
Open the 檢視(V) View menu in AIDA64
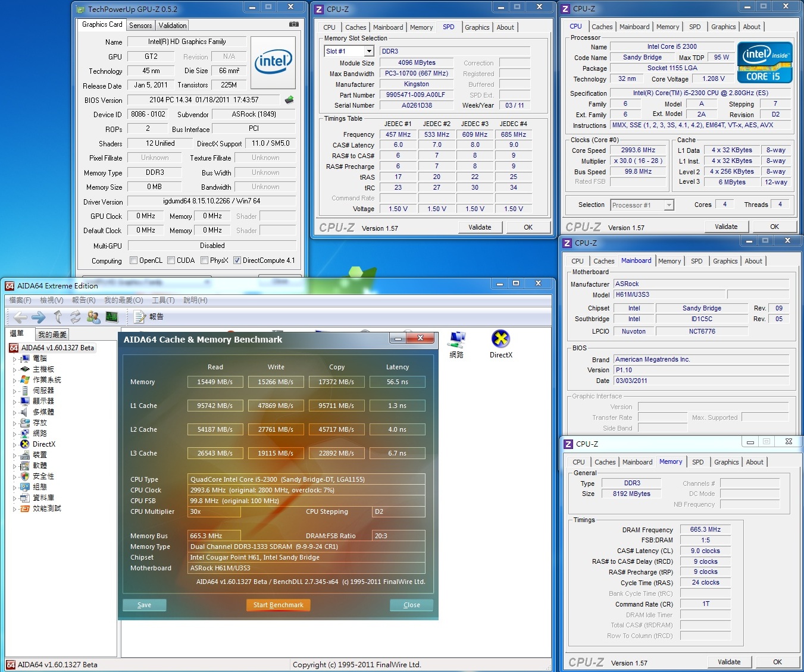coord(52,300)
